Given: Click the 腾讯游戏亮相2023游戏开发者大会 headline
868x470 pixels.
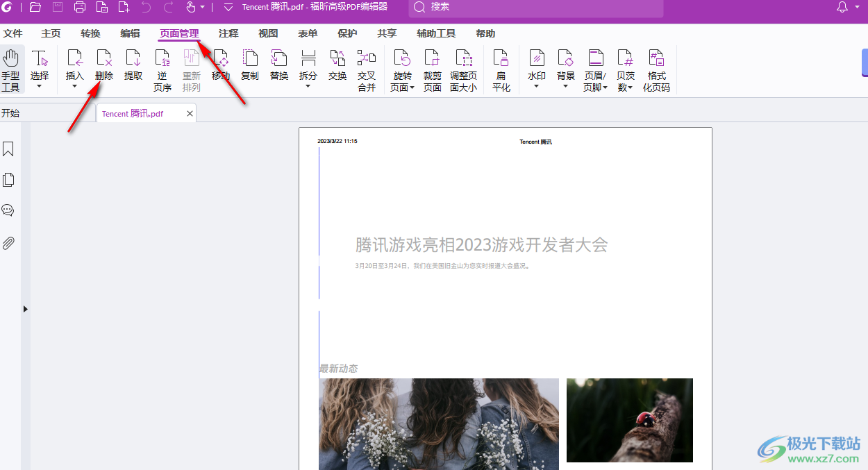Looking at the screenshot, I should click(482, 244).
